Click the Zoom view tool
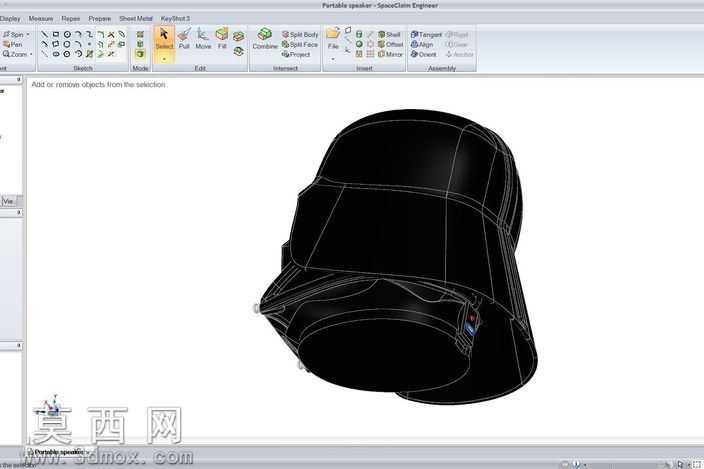 tap(15, 54)
